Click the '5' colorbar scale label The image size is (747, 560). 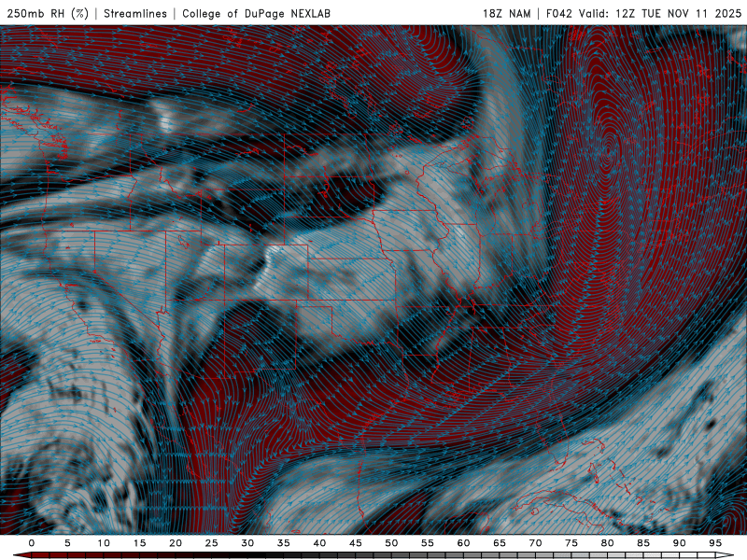[x=67, y=543]
